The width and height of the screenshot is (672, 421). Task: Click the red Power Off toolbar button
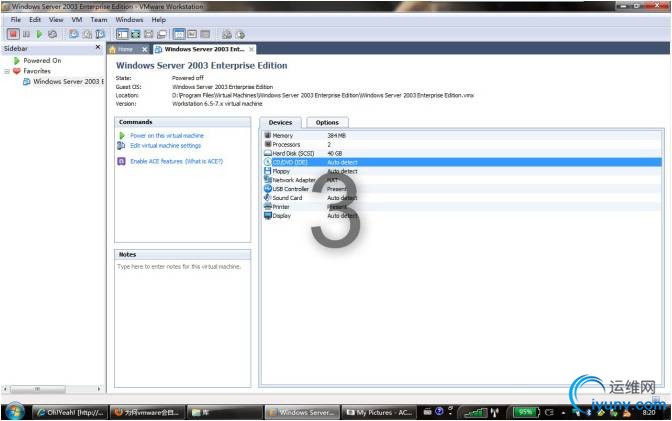(13, 34)
